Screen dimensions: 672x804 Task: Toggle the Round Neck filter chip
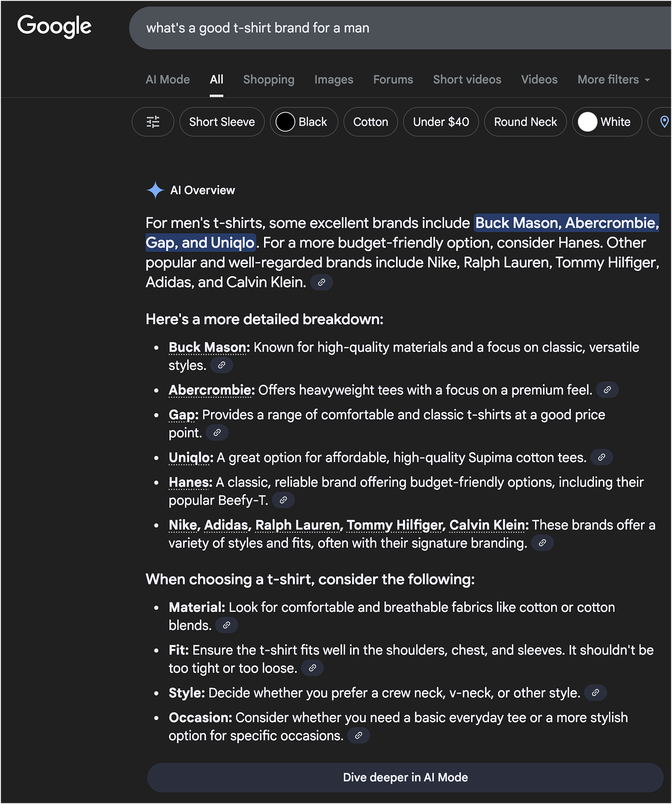click(x=526, y=122)
